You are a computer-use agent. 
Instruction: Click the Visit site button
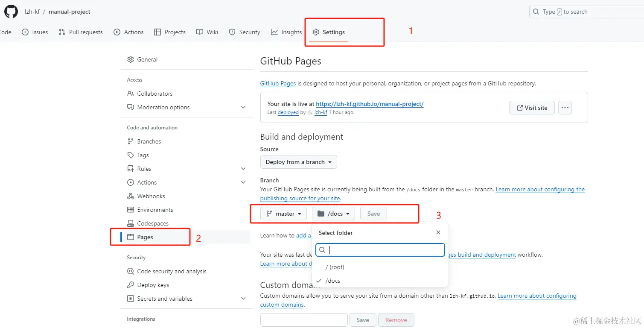point(532,108)
